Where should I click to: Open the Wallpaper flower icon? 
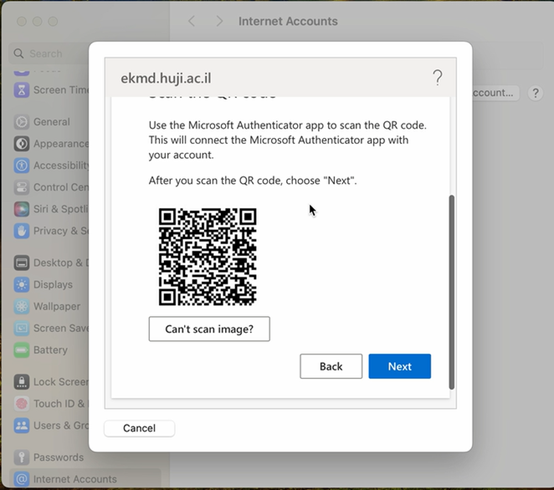[x=22, y=306]
